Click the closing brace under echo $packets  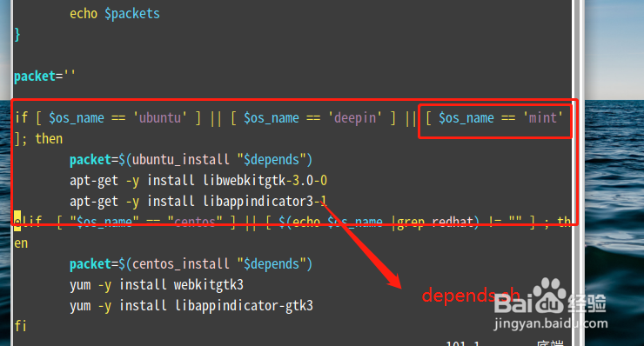(x=17, y=35)
